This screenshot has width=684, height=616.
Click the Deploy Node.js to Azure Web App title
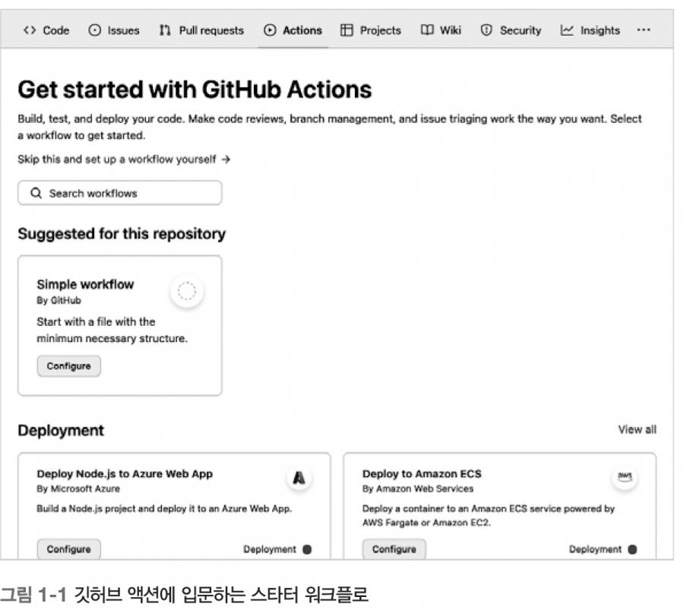click(125, 474)
